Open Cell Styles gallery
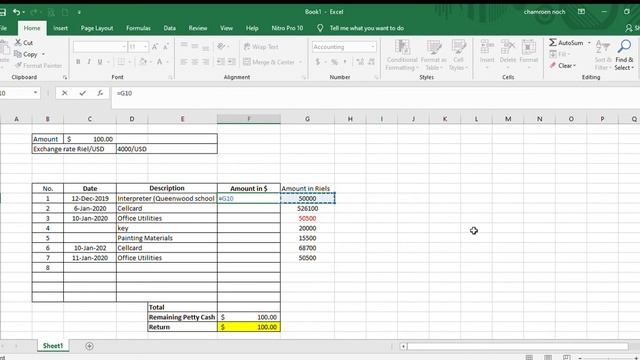The image size is (640, 360). coord(458,55)
